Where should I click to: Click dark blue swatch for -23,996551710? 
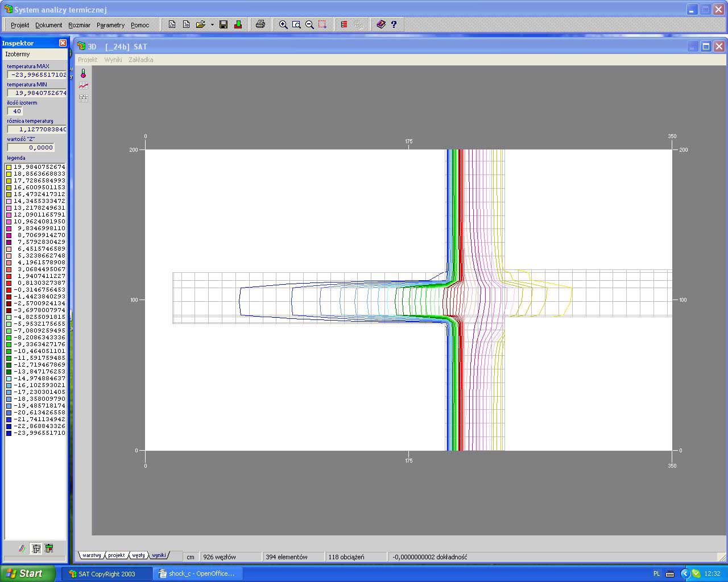[9, 433]
